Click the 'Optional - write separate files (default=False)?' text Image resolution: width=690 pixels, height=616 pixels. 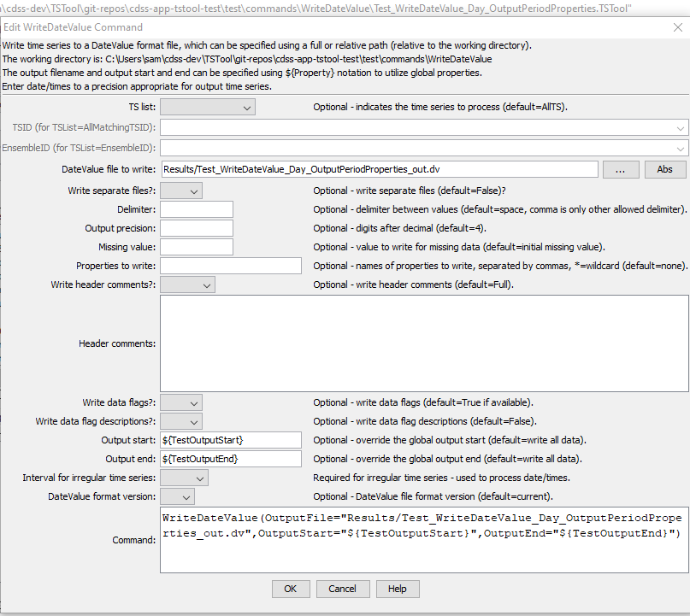(x=410, y=191)
